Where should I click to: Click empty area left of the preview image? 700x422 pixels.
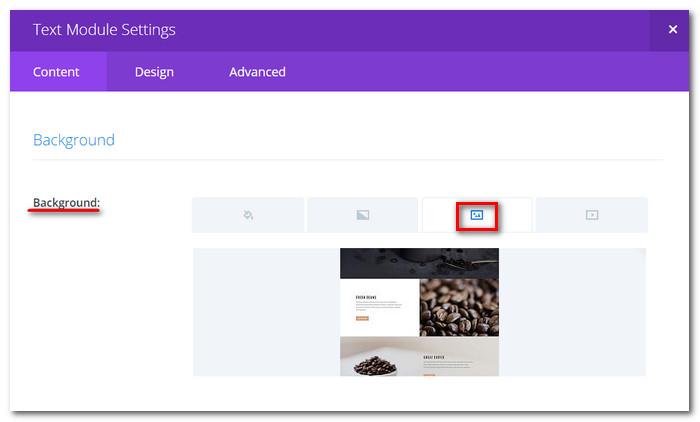click(265, 312)
